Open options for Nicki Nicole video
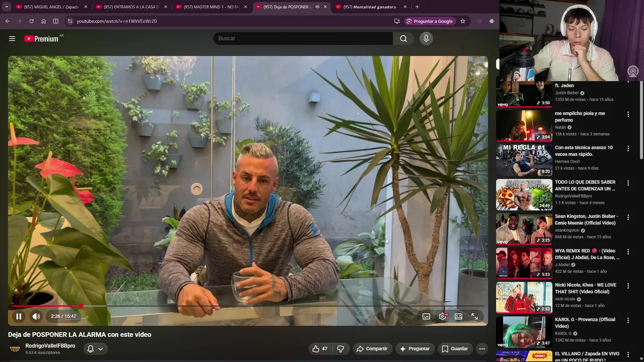This screenshot has width=644, height=362. pos(628,286)
